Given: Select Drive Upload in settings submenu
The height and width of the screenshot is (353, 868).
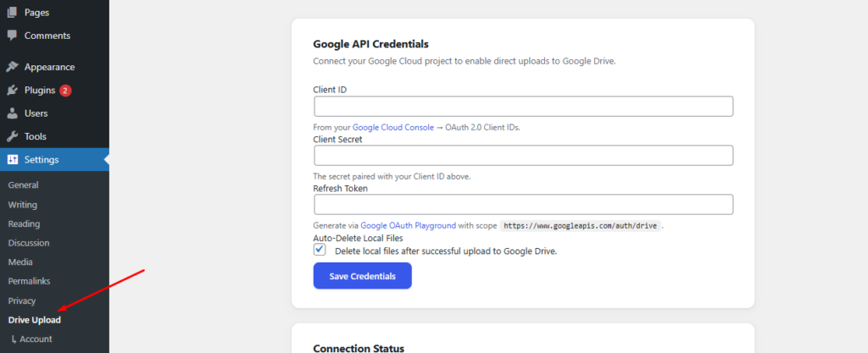Looking at the screenshot, I should pos(34,320).
